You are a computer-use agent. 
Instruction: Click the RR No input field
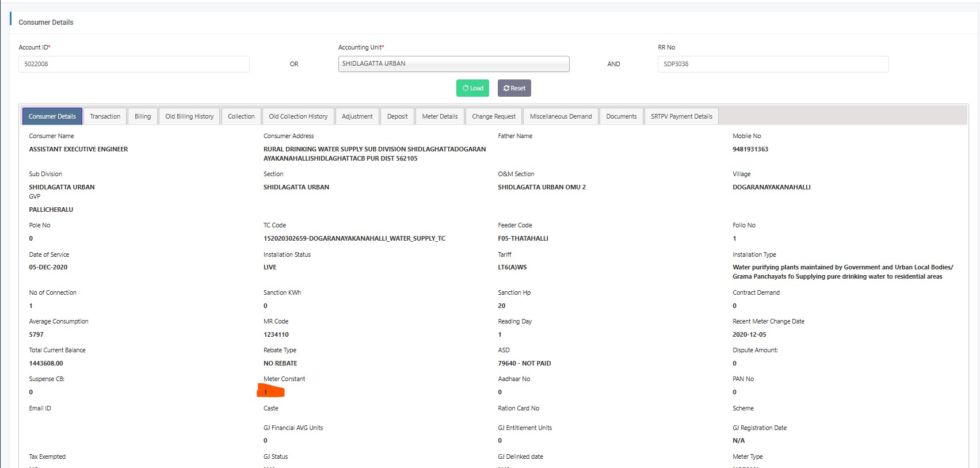(773, 64)
